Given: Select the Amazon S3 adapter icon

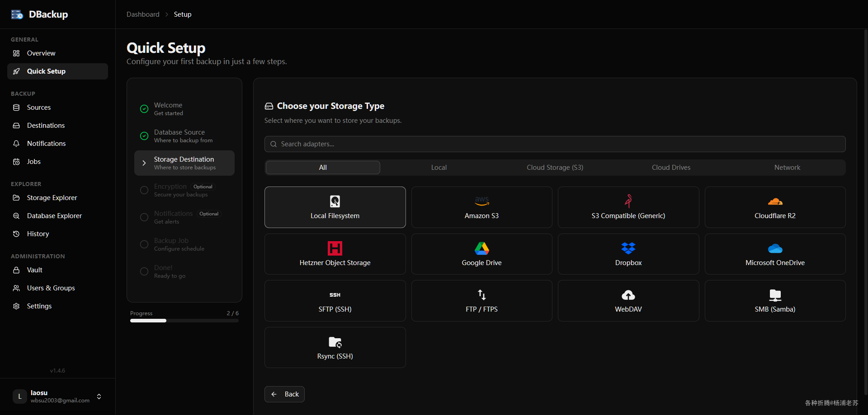Looking at the screenshot, I should point(481,201).
